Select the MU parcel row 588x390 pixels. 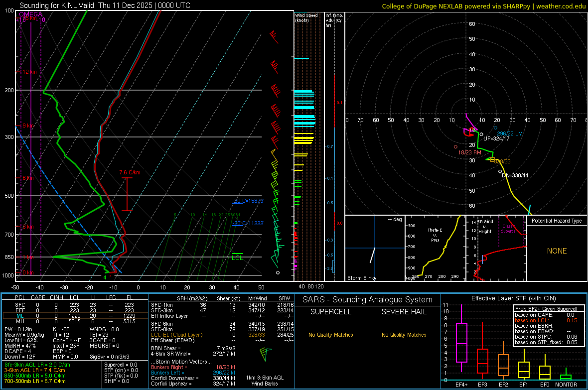75,321
